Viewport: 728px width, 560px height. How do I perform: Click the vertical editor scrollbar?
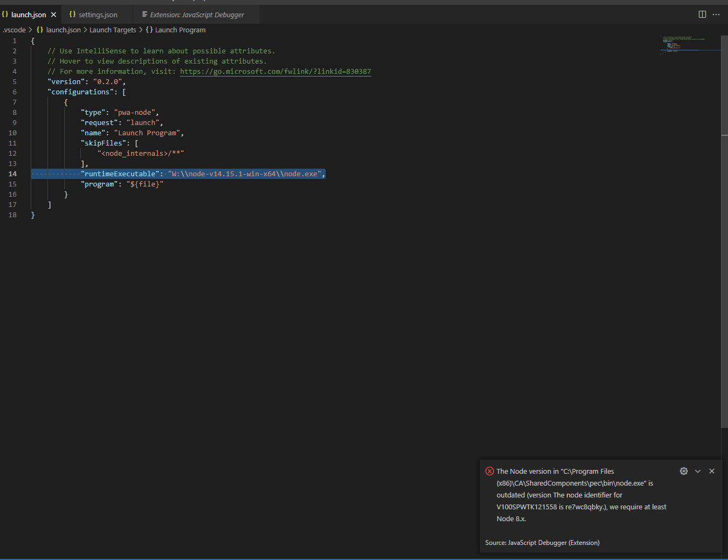pos(725,81)
